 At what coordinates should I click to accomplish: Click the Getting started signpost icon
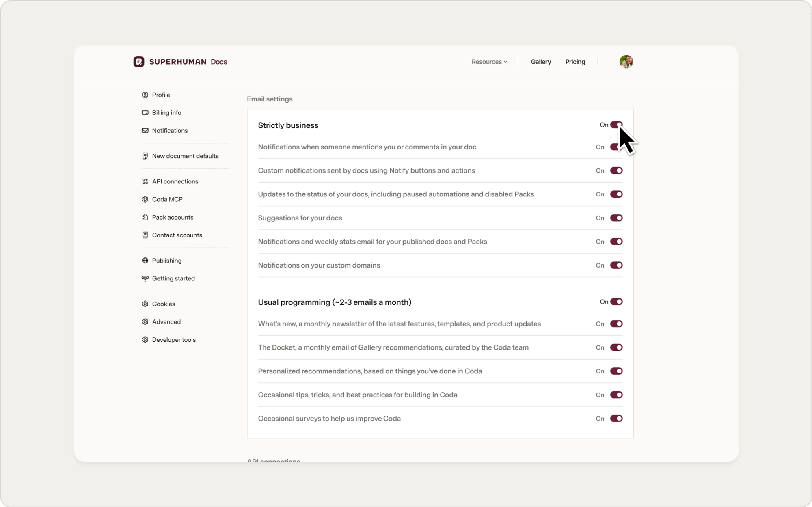tap(145, 278)
